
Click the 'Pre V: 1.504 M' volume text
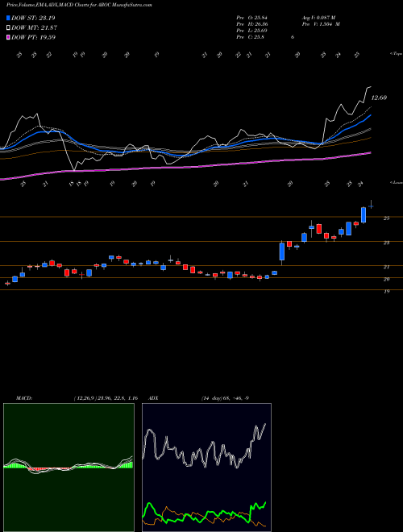321,24
